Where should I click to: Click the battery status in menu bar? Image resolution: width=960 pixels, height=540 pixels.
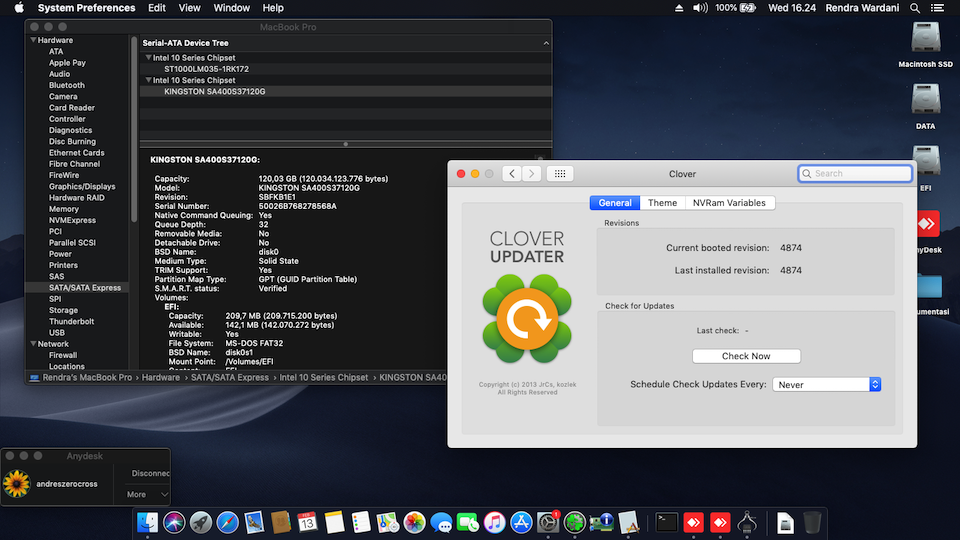tap(735, 8)
